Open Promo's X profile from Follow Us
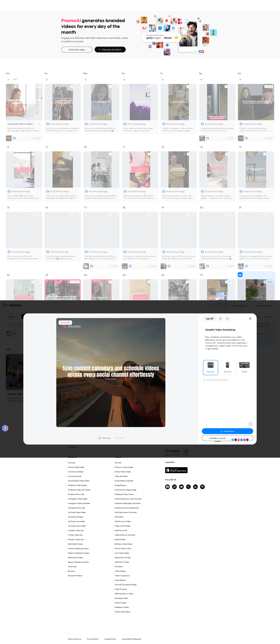 (x=188, y=486)
